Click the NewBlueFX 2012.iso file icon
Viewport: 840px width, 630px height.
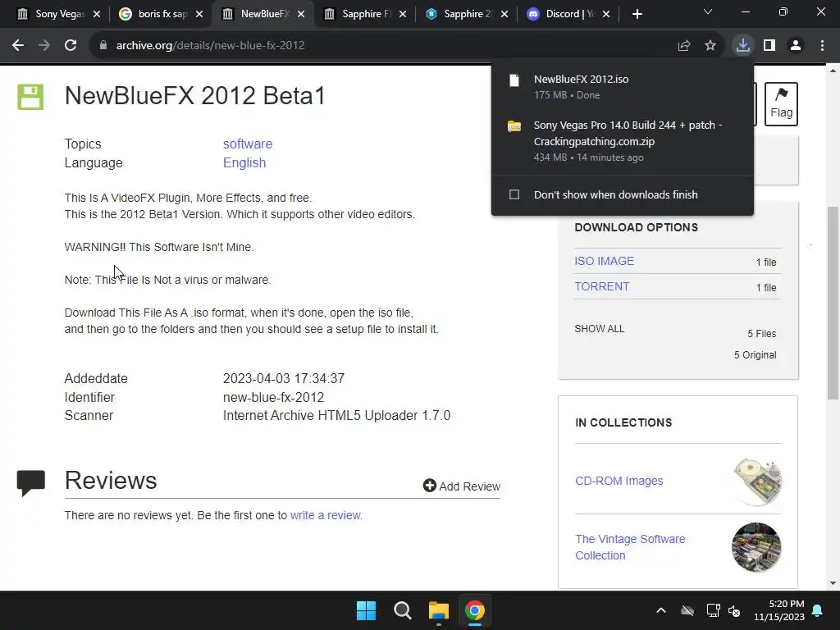click(x=514, y=80)
